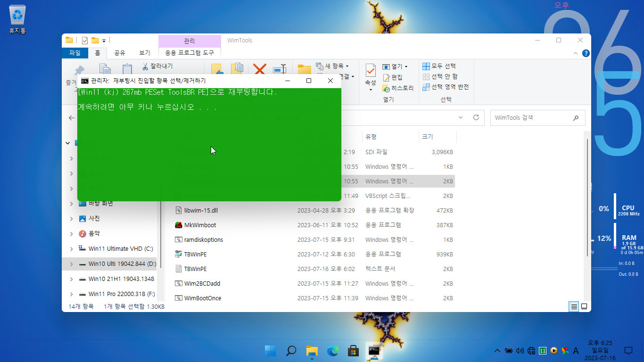
Task: Click Invert Selection (선택 영역 반전)
Action: point(446,87)
